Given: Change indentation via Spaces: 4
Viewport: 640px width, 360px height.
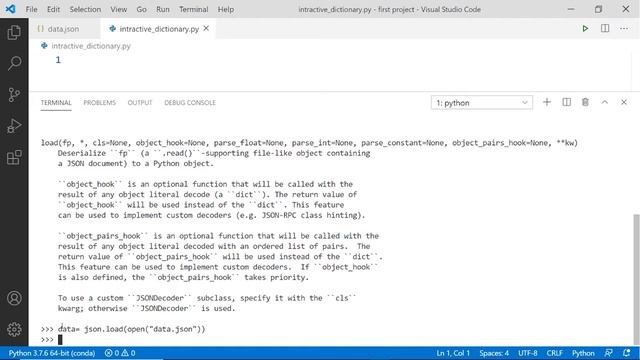Looking at the screenshot, I should pyautogui.click(x=494, y=353).
